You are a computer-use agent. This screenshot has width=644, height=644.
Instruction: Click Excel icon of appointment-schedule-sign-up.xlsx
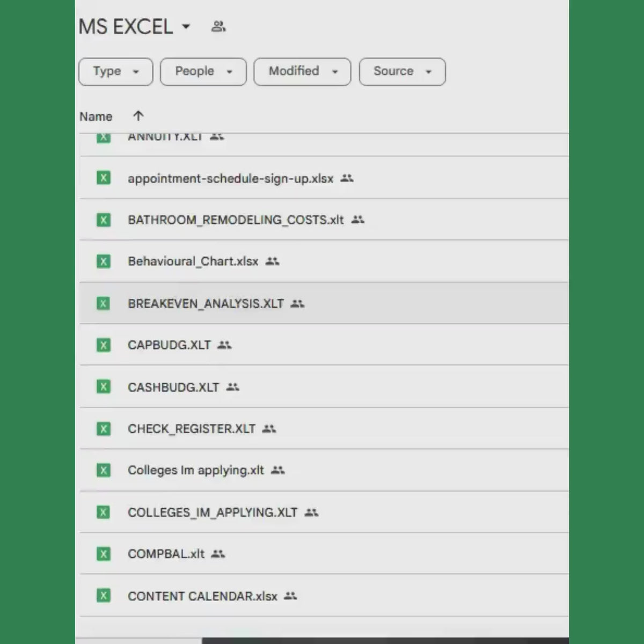pos(104,178)
